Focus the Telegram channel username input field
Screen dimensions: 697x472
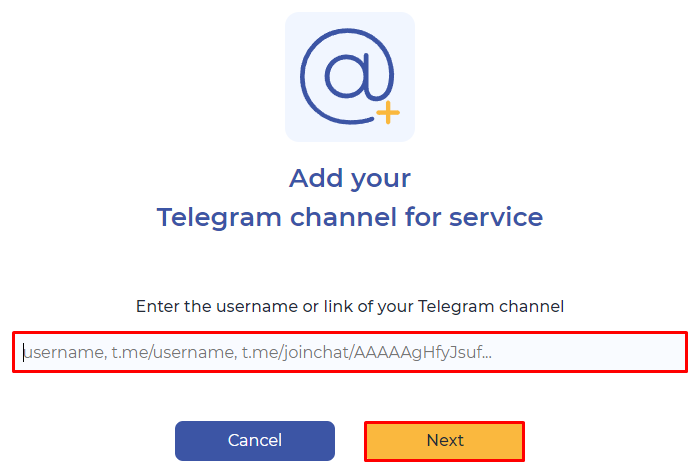click(x=350, y=352)
